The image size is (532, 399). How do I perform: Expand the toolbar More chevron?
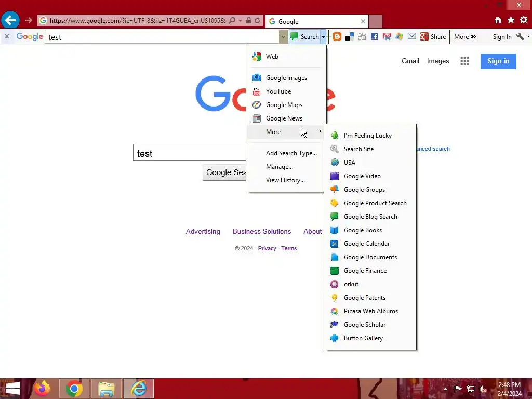click(x=465, y=37)
